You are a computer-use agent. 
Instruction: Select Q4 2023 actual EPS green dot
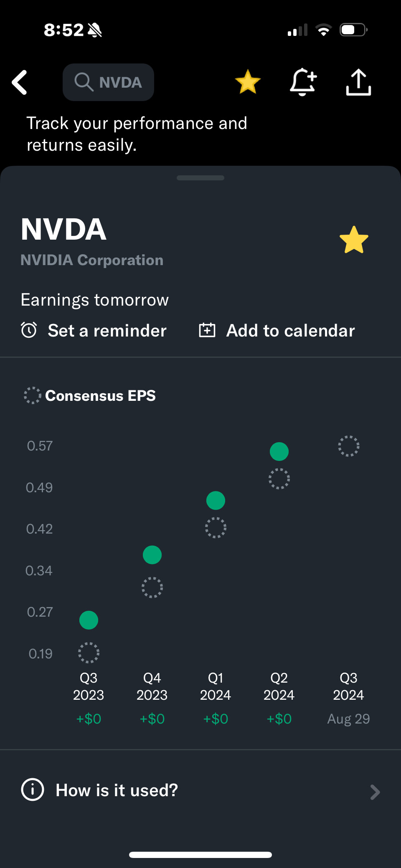(152, 555)
